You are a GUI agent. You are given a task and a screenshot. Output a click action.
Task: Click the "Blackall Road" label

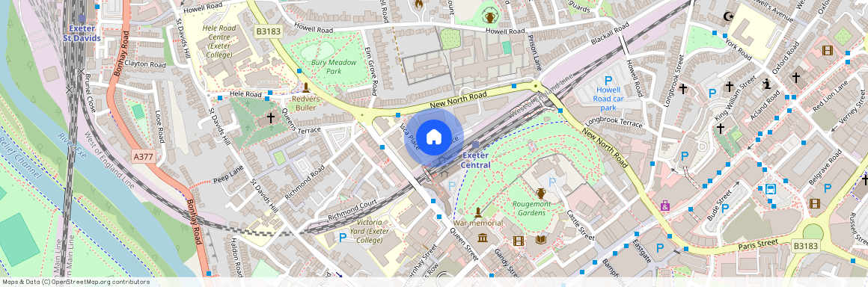click(x=610, y=34)
